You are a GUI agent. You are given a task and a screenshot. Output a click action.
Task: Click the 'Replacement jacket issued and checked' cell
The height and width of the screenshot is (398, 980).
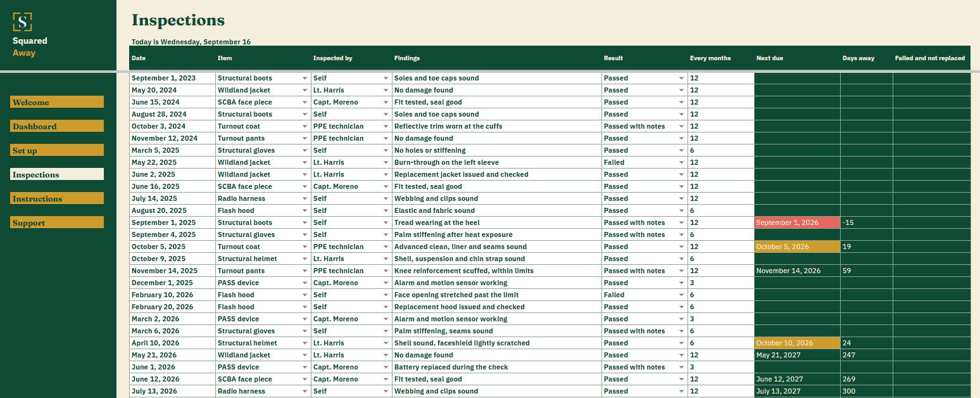497,174
